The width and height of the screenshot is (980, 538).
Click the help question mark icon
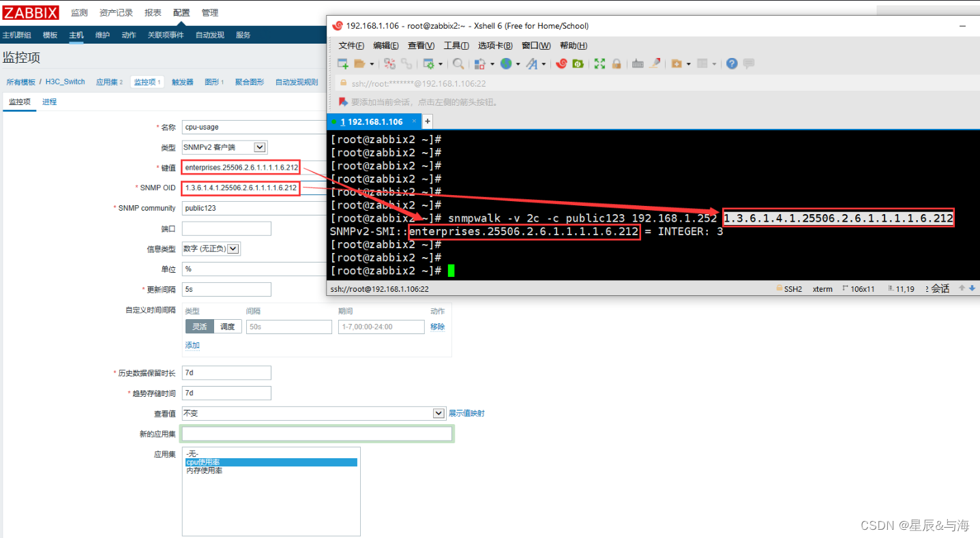tap(732, 63)
